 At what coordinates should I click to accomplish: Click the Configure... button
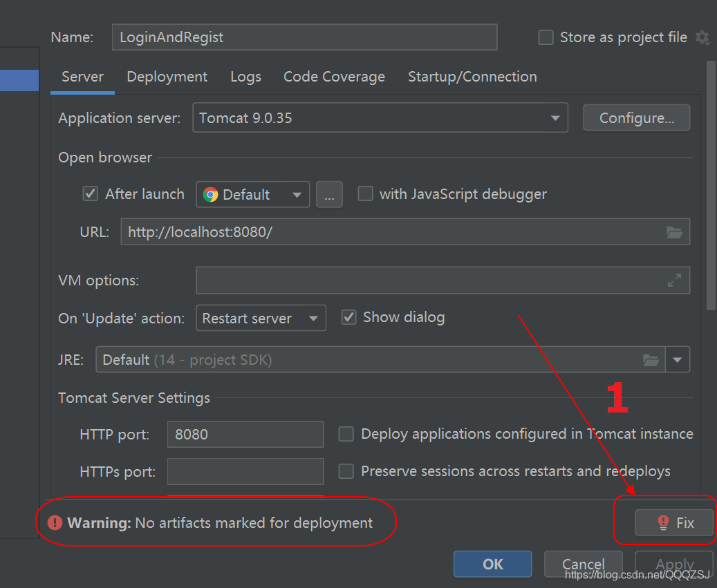coord(637,118)
